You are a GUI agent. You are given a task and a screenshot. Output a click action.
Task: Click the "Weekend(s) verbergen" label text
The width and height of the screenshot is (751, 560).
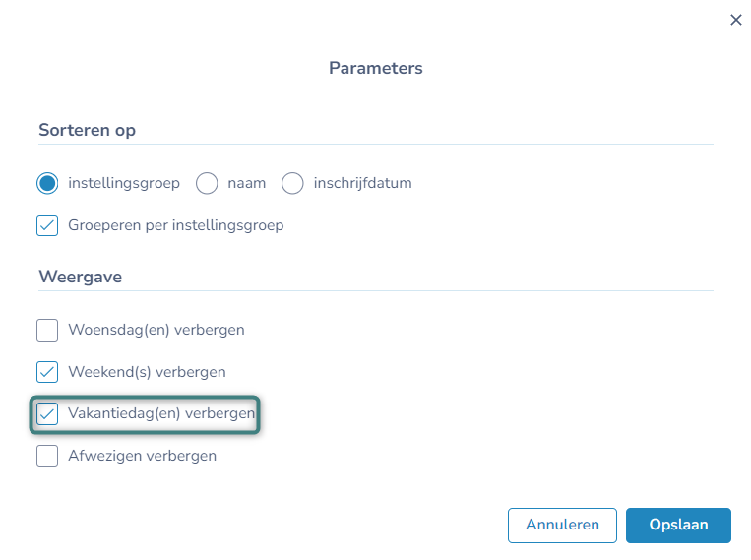(x=147, y=372)
